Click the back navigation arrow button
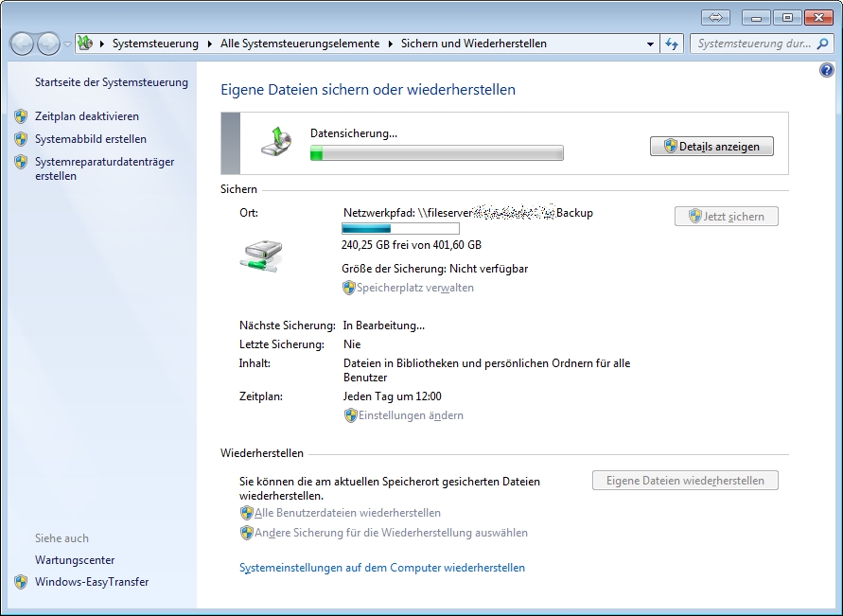The width and height of the screenshot is (843, 616). 23,44
